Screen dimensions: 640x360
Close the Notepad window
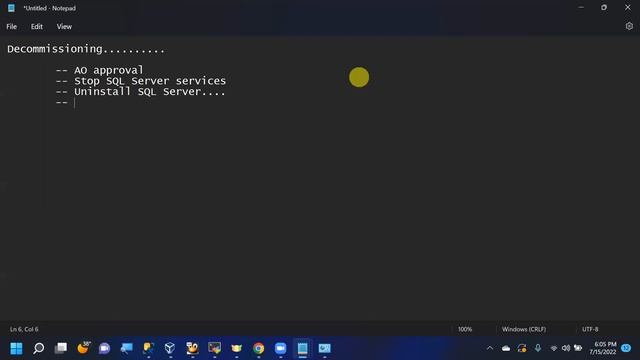click(x=628, y=7)
